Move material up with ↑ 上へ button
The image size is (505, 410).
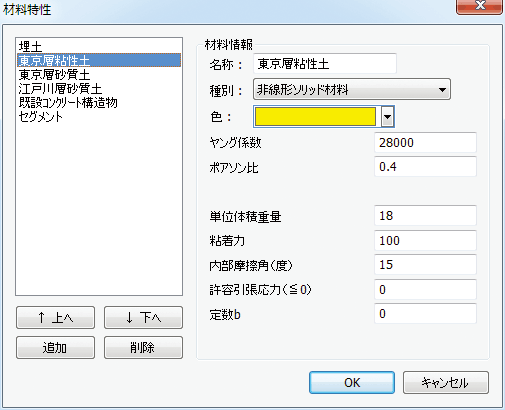point(55,318)
